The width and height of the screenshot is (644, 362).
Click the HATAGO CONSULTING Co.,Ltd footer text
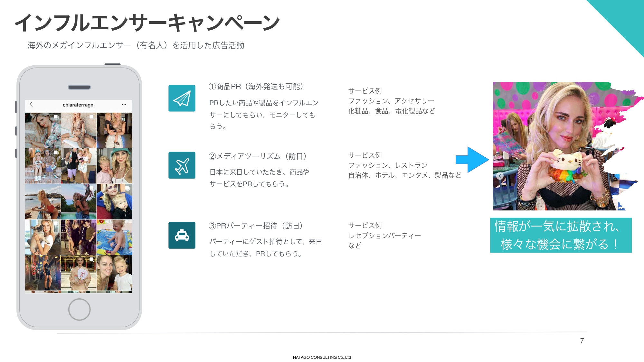point(322,357)
